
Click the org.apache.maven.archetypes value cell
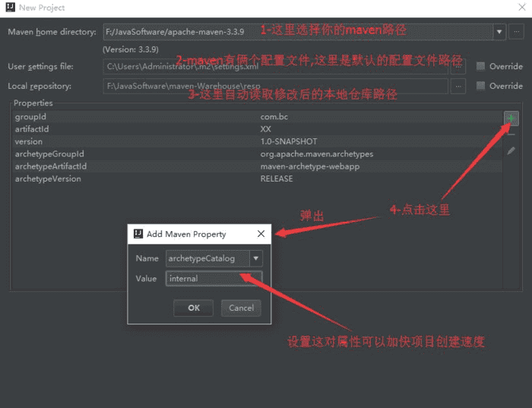point(317,154)
